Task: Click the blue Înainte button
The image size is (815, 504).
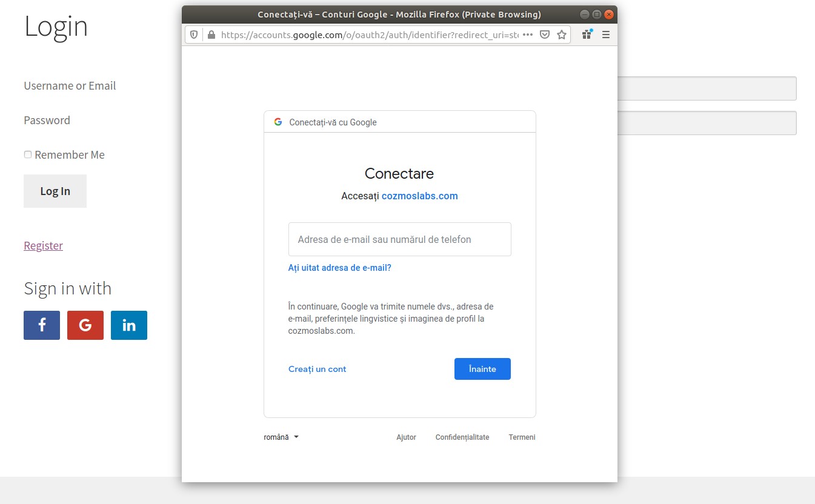Action: (x=482, y=369)
